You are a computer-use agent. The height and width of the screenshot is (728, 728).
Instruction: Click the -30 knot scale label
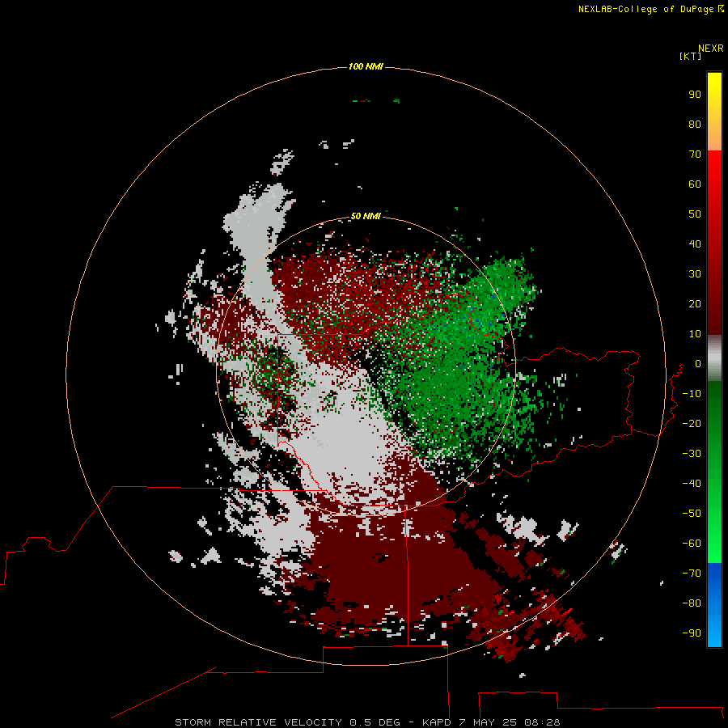point(692,454)
